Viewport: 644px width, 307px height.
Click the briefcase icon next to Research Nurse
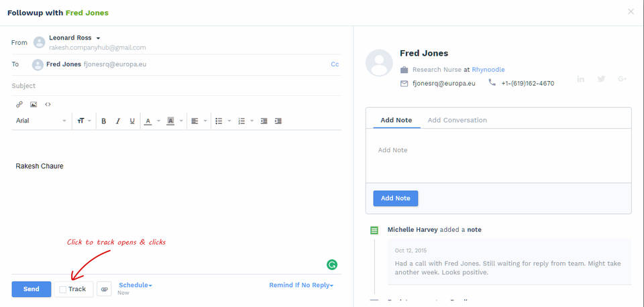point(404,70)
